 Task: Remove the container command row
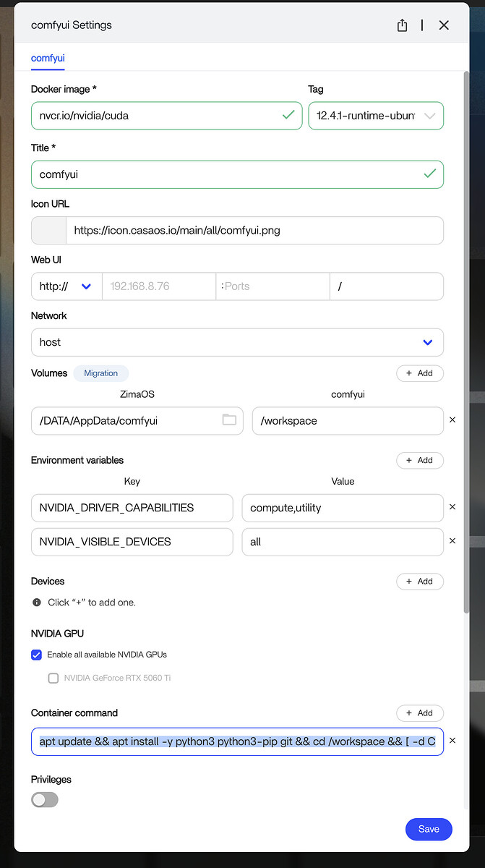coord(452,741)
